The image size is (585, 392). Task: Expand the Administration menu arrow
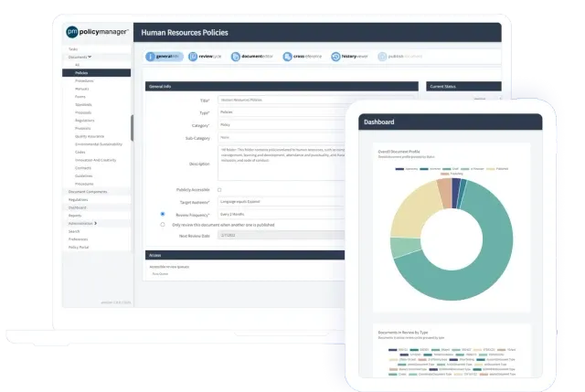point(96,224)
